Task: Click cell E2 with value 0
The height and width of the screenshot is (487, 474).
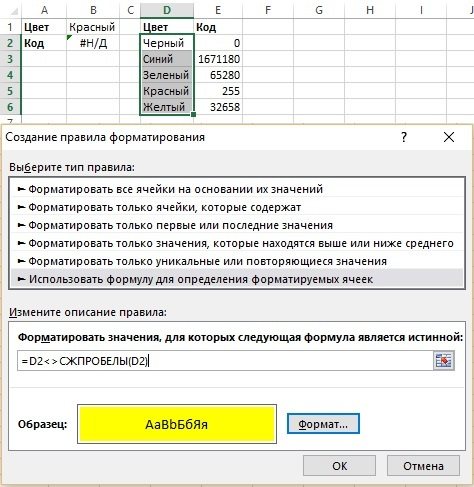Action: (x=218, y=43)
